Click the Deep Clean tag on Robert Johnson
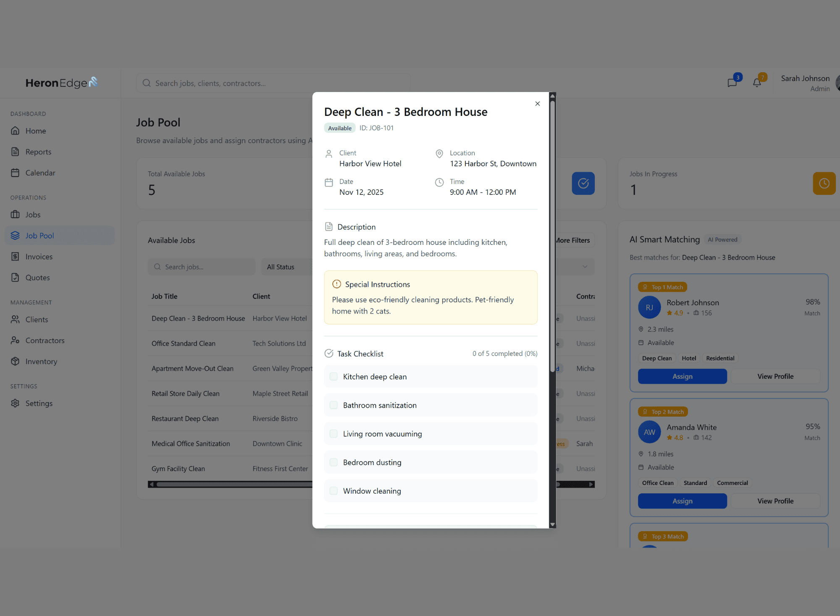Image resolution: width=840 pixels, height=616 pixels. (x=657, y=358)
